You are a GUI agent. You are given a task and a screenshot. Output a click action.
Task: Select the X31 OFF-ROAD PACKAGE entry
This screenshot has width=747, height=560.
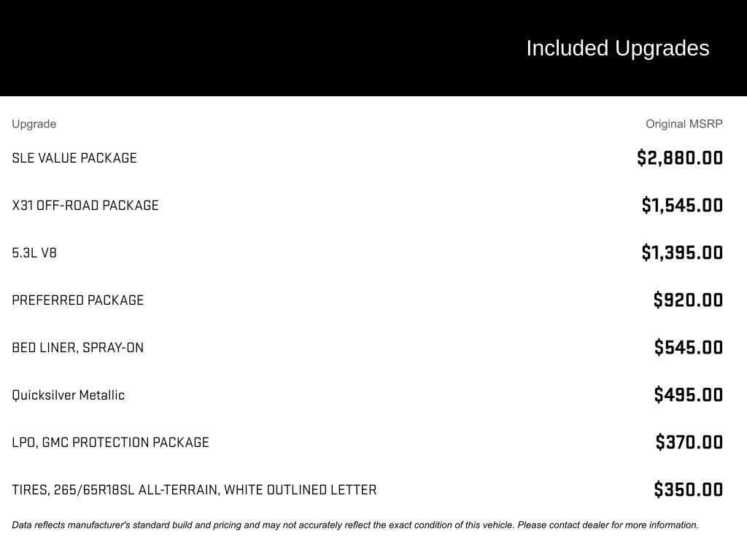coord(85,205)
